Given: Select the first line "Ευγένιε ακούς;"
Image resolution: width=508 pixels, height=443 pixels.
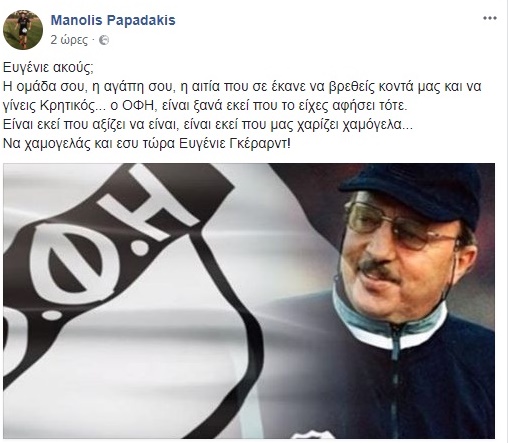Looking at the screenshot, I should coord(48,68).
